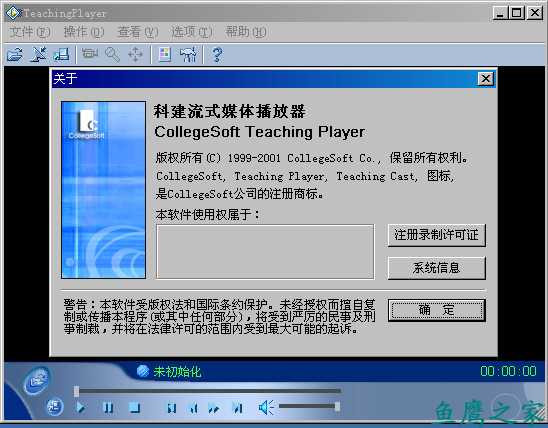Click the status globe icon beside 未初始化
Image resolution: width=548 pixels, height=428 pixels.
pyautogui.click(x=143, y=371)
